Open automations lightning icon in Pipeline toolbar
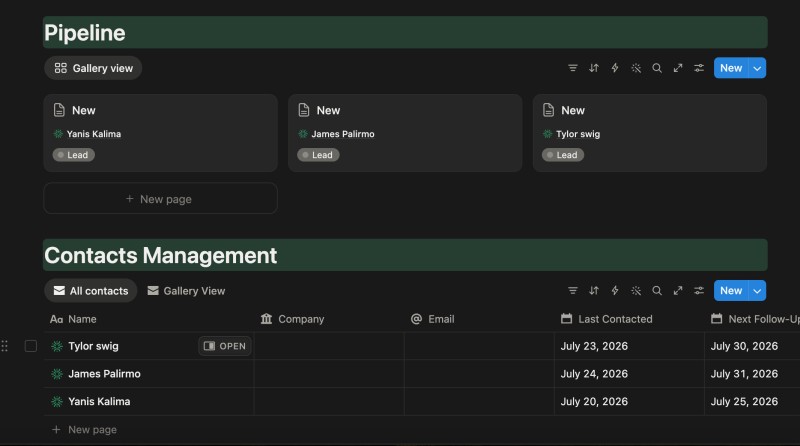800x446 pixels. [x=615, y=68]
